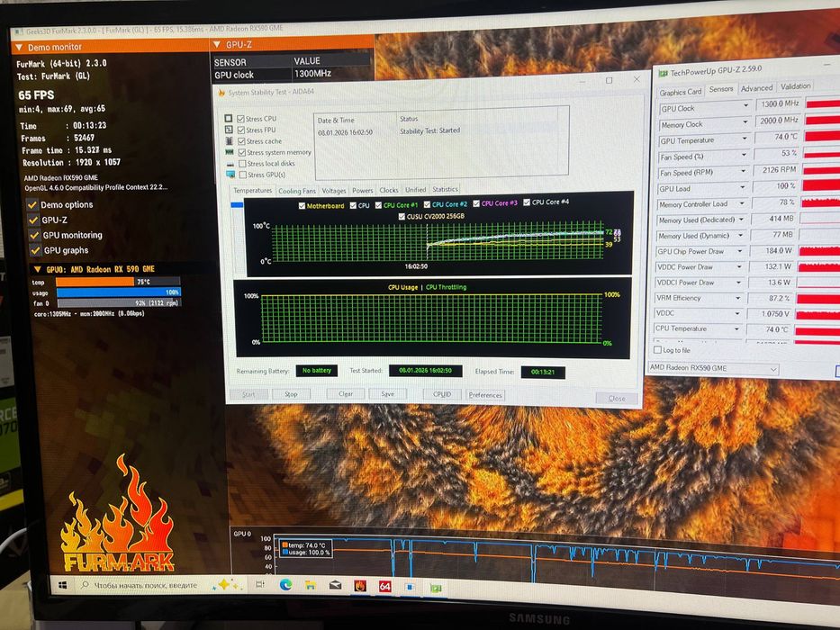The image size is (840, 630).
Task: Open AMD Radeon RX590 GME device selector
Action: tap(713, 369)
